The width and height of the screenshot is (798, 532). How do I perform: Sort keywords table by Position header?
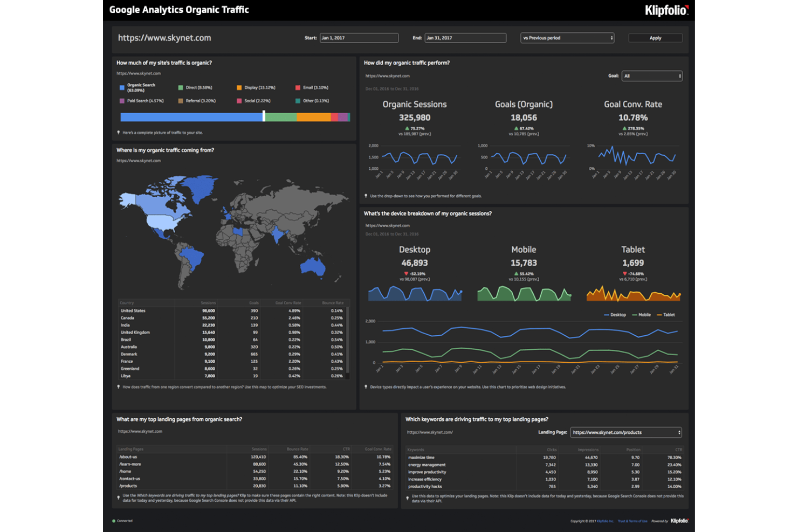[x=634, y=450]
